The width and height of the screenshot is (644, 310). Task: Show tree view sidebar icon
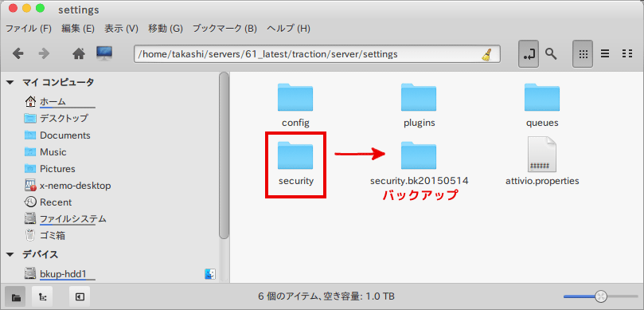tap(42, 296)
